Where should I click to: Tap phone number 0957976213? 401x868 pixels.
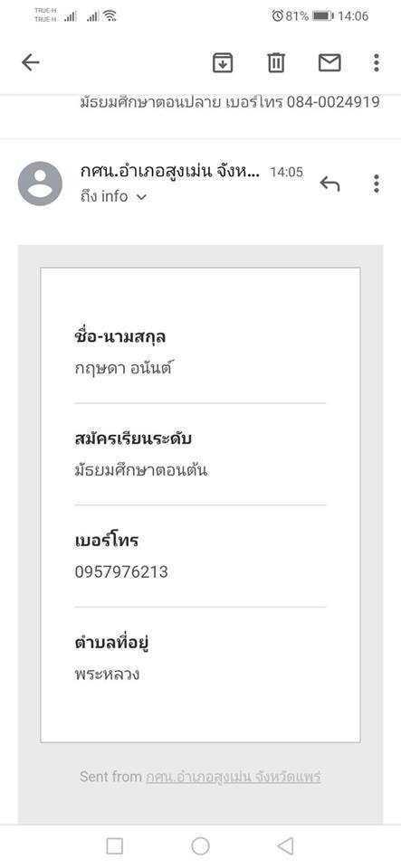pyautogui.click(x=121, y=571)
